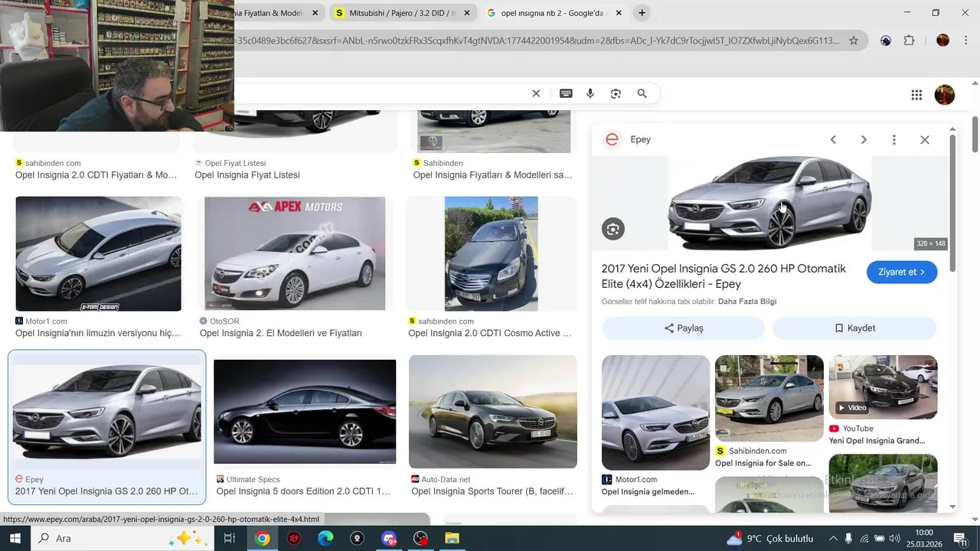
Task: Click 'Opel Insignia gelmeden' panel caption
Action: [x=648, y=492]
